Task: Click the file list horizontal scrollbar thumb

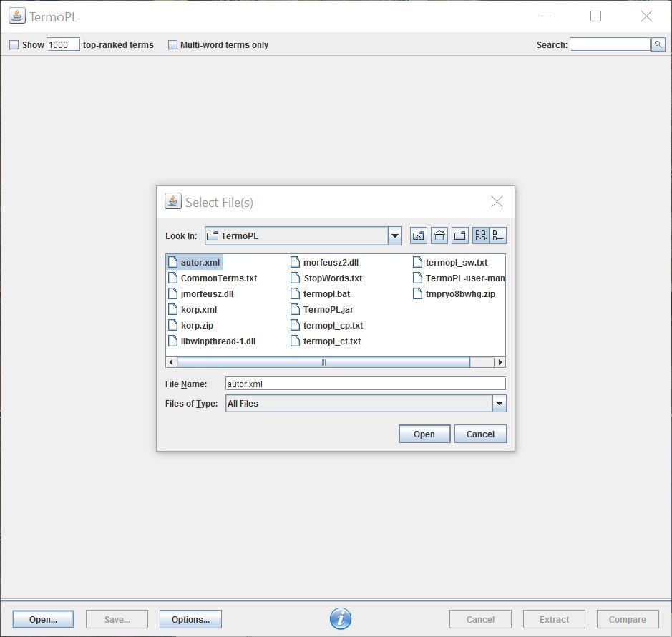Action: coord(323,362)
